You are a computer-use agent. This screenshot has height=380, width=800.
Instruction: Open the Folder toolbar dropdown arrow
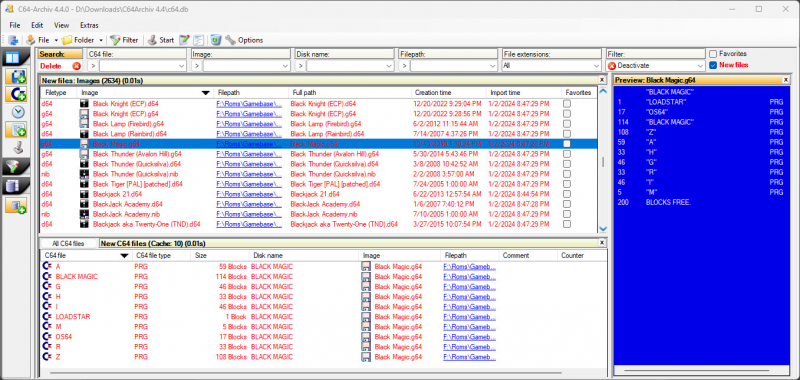point(101,40)
